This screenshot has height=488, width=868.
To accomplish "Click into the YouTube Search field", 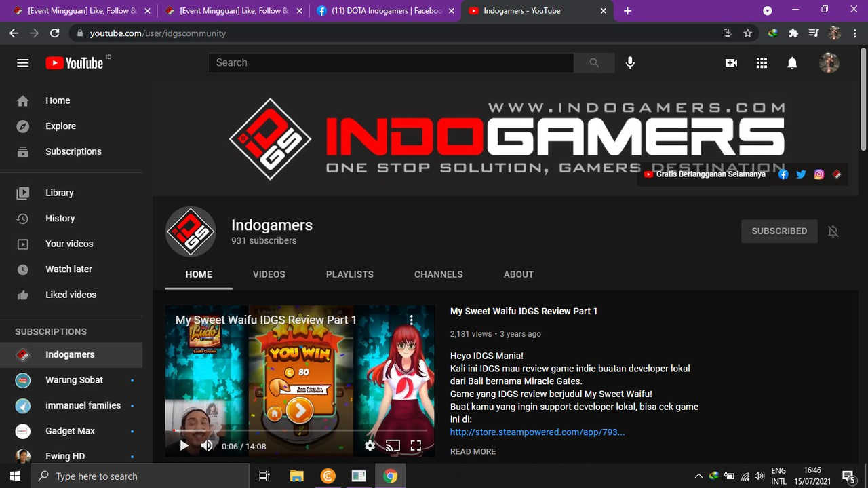I will [391, 62].
